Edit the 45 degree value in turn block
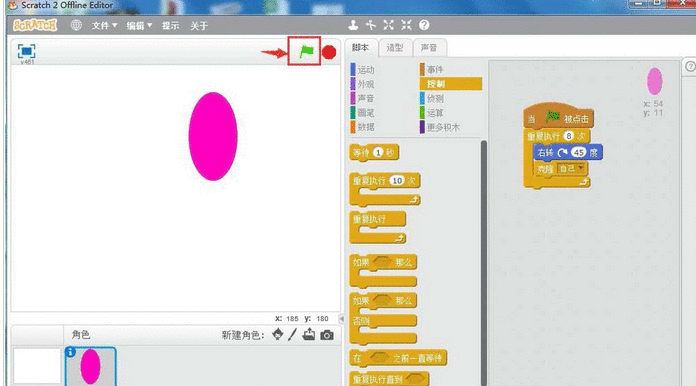Screen dimensions: 696x386 (578, 152)
